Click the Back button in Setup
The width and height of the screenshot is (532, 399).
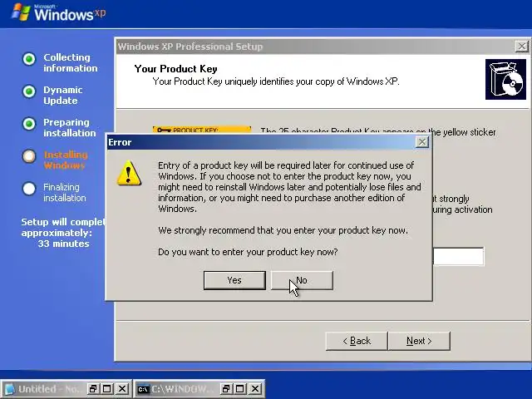pos(357,341)
